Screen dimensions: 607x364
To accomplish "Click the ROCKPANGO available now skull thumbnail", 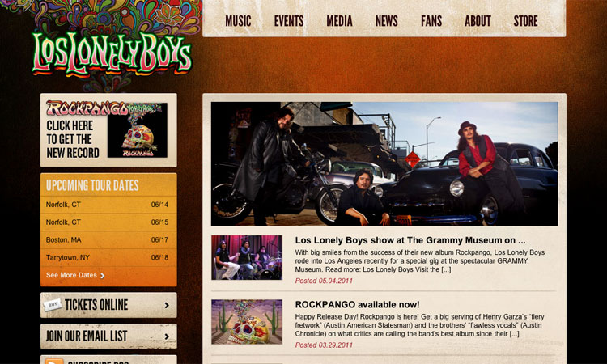I will point(247,322).
